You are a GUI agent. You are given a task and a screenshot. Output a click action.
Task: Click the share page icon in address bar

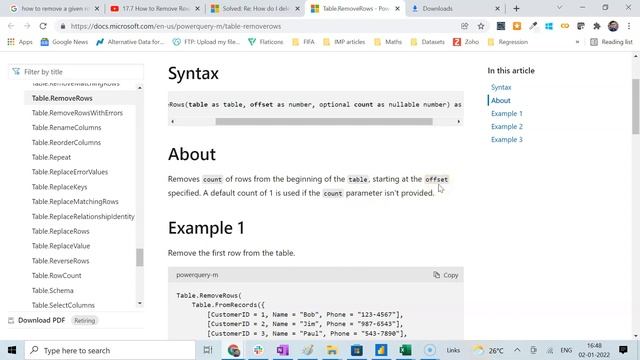click(464, 26)
